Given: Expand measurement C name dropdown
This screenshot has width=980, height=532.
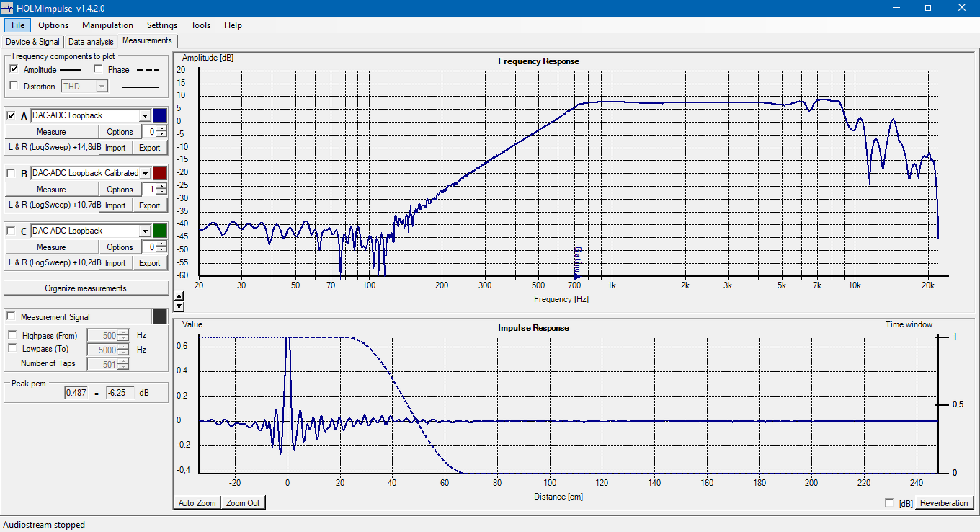Looking at the screenshot, I should 145,231.
